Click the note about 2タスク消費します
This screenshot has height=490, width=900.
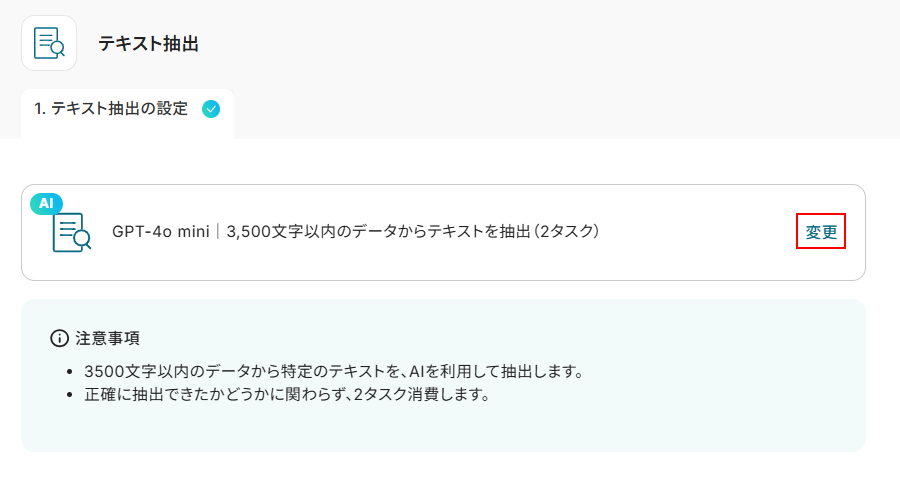[286, 394]
